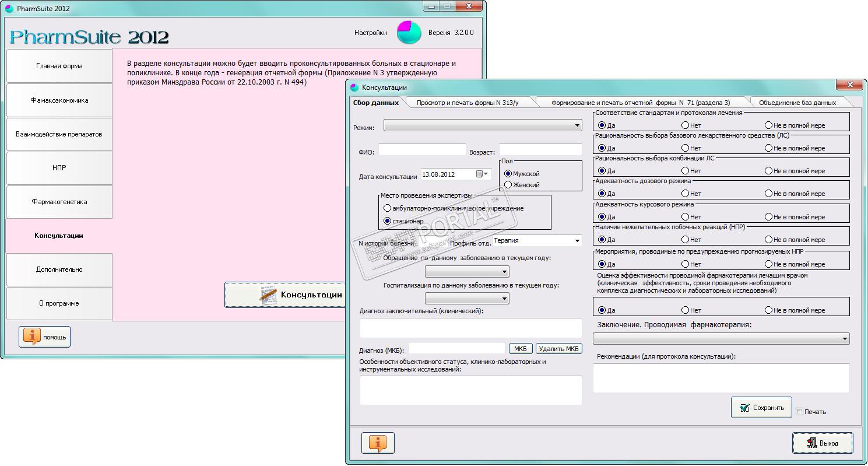Click the МКБ button beside the diagnosis field
The width and height of the screenshot is (868, 466).
tap(521, 348)
